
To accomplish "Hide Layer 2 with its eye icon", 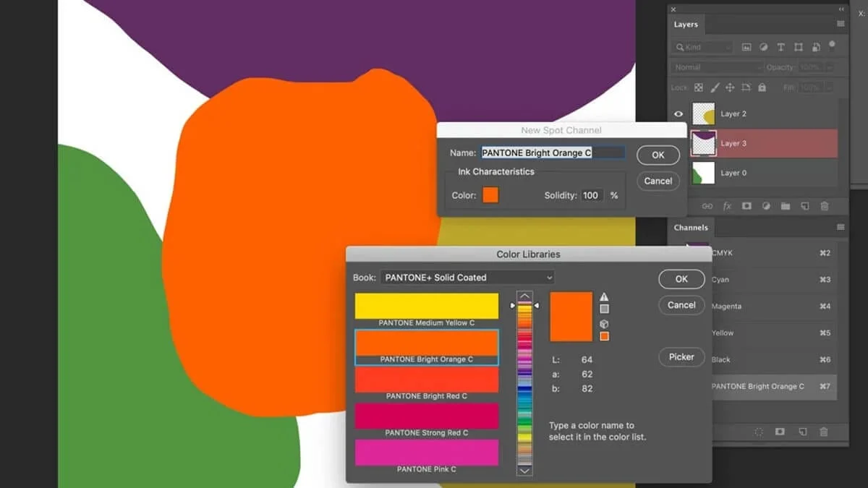I will coord(678,114).
